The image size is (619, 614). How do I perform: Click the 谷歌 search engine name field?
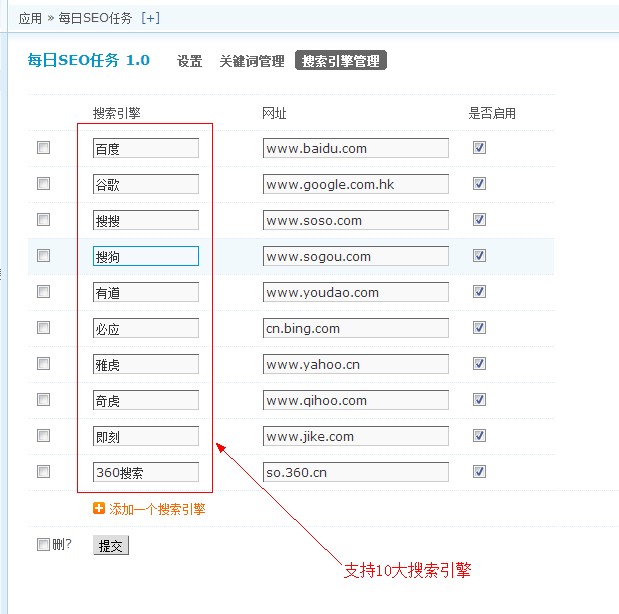coord(146,184)
